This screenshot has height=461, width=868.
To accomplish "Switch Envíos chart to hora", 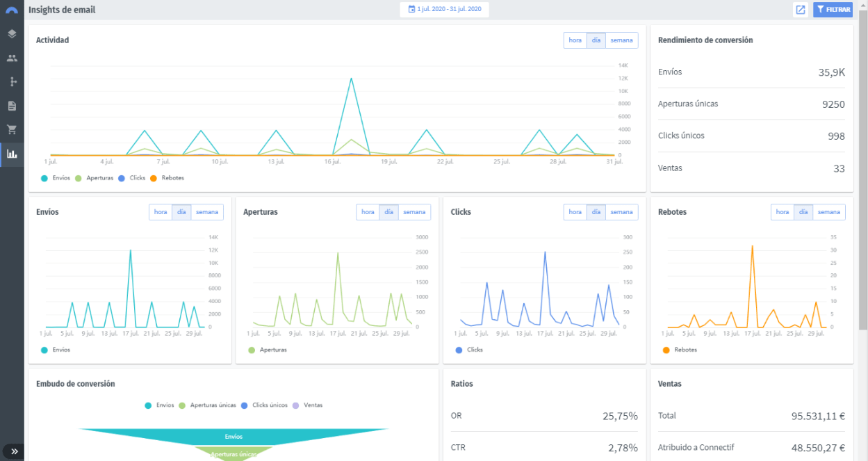I will click(161, 212).
